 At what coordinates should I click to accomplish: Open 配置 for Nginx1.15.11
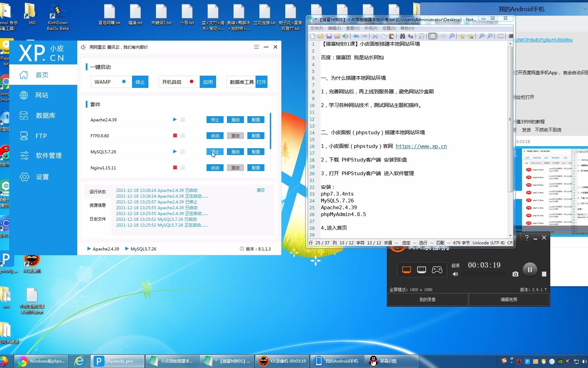pos(256,168)
